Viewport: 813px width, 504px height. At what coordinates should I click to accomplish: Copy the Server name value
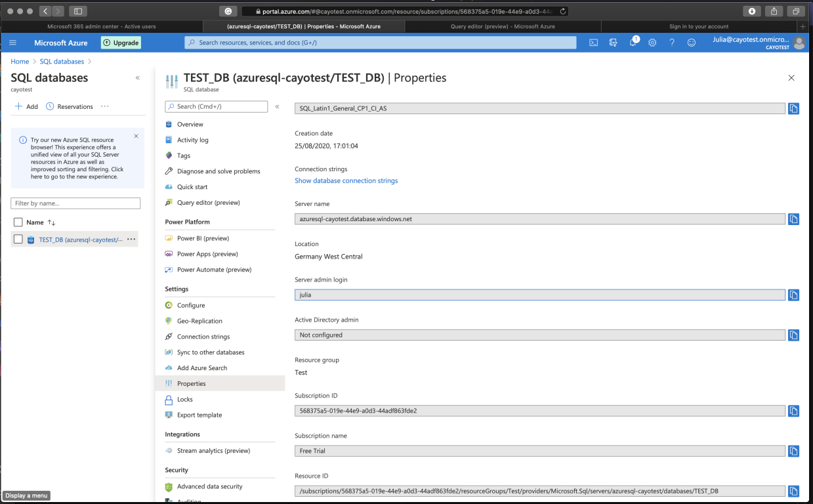[x=793, y=219]
